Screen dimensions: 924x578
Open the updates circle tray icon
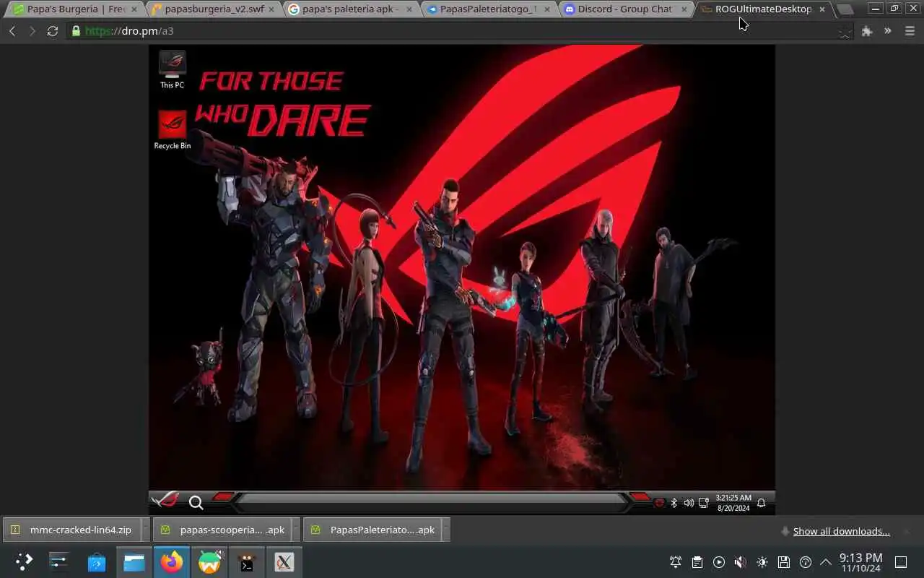pyautogui.click(x=806, y=562)
